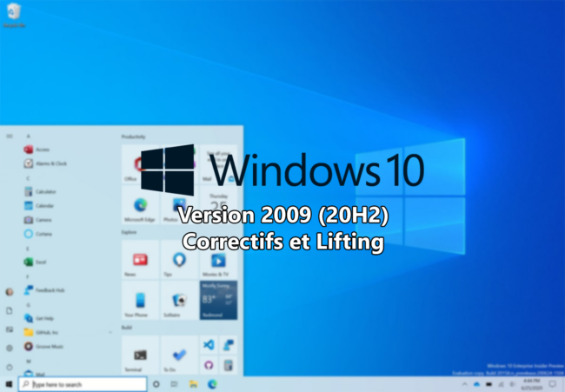Click the Productivity group header

point(133,136)
